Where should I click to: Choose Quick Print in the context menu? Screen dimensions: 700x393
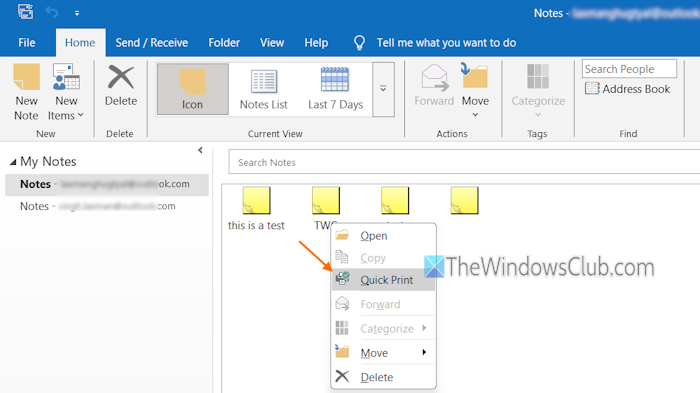click(383, 280)
